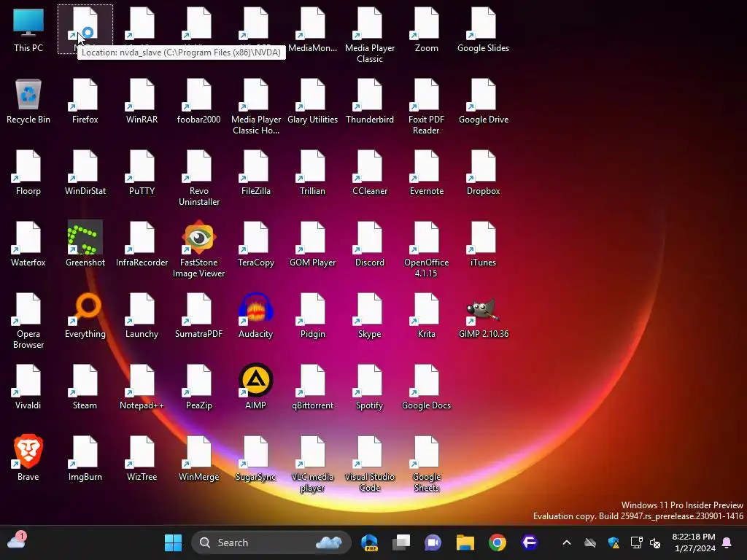The width and height of the screenshot is (747, 560).
Task: Select the Google Slides shortcut
Action: [x=483, y=30]
